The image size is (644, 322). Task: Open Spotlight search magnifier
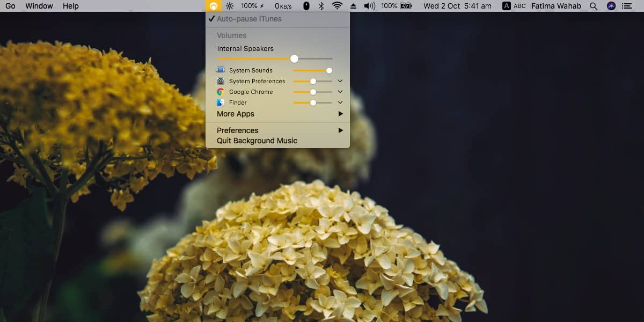(593, 6)
